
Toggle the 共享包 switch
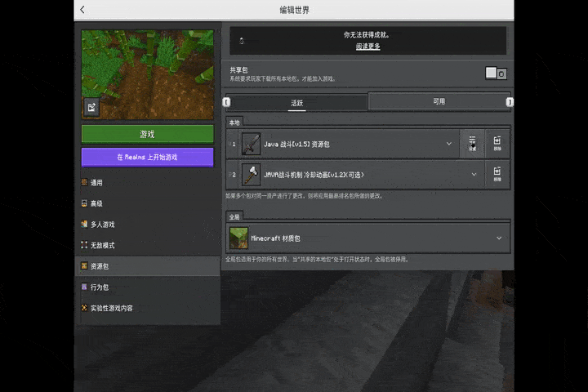tap(497, 73)
